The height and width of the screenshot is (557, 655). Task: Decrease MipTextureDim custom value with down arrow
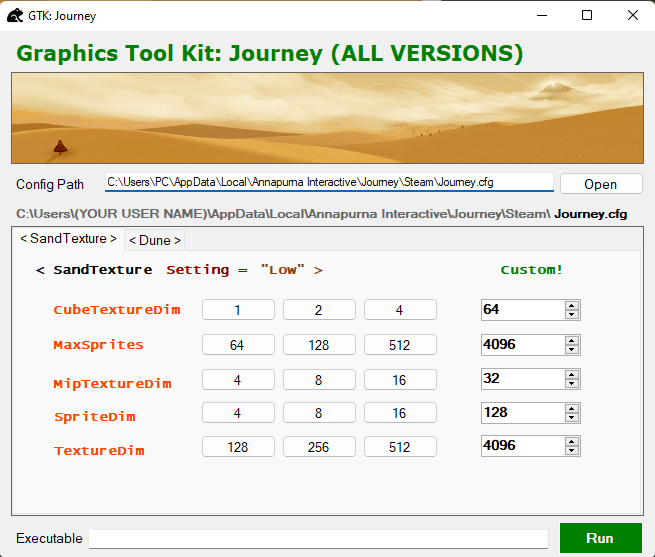click(571, 384)
